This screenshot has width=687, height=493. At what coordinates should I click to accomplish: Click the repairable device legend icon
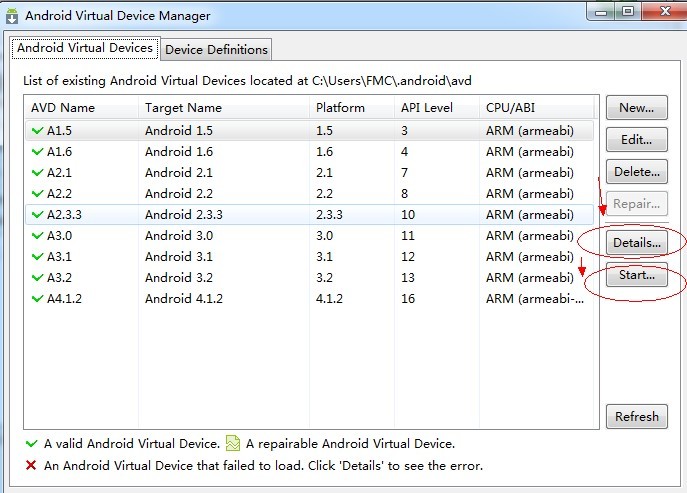click(233, 443)
